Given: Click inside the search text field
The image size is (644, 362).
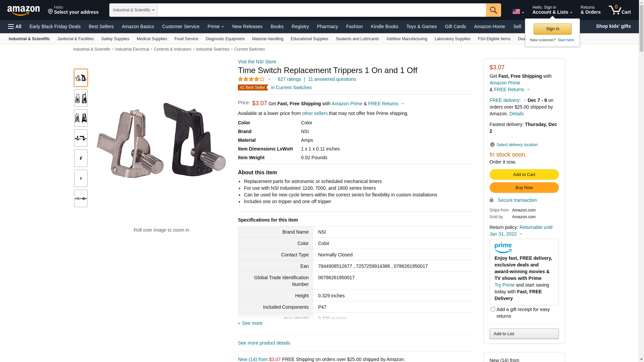Looking at the screenshot, I should [x=321, y=10].
